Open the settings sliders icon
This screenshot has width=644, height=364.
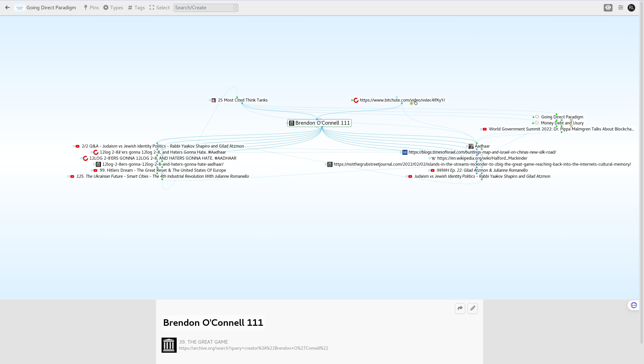point(621,8)
